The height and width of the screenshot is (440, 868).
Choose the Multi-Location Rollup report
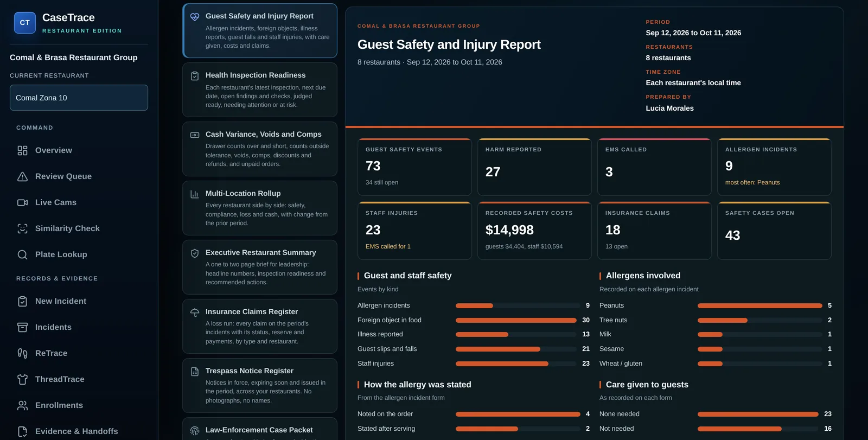tap(260, 208)
